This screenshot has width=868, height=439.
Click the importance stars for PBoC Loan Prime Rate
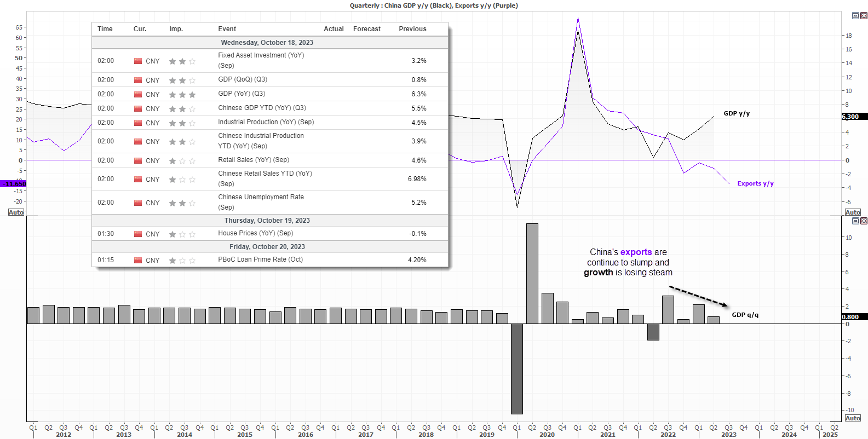[182, 261]
